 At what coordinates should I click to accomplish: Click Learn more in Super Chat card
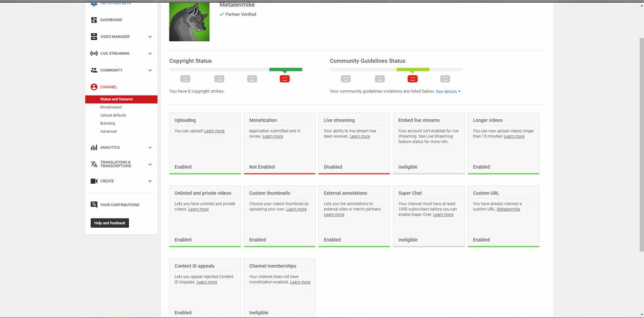click(443, 215)
